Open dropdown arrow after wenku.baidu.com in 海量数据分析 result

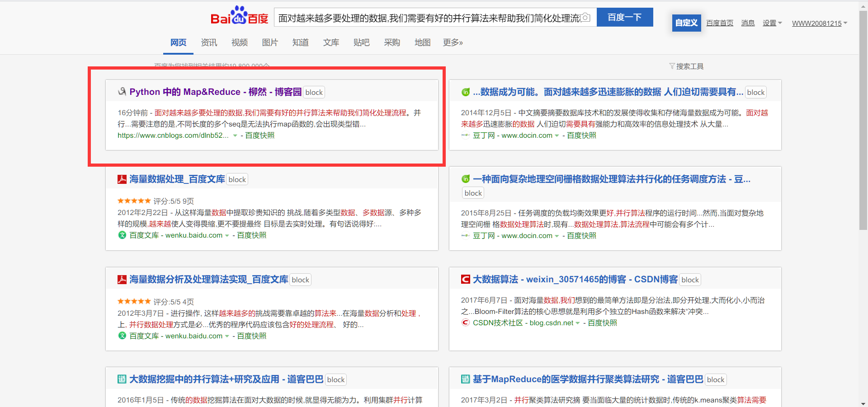(x=227, y=336)
